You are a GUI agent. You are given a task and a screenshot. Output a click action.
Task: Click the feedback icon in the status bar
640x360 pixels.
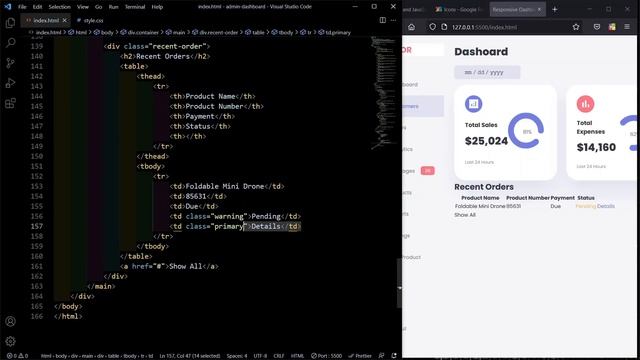click(x=381, y=356)
